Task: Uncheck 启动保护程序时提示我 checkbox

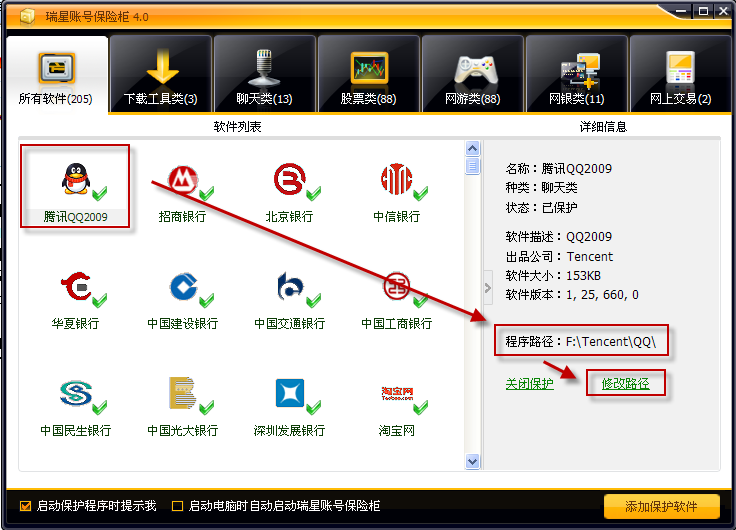Action: tap(25, 506)
